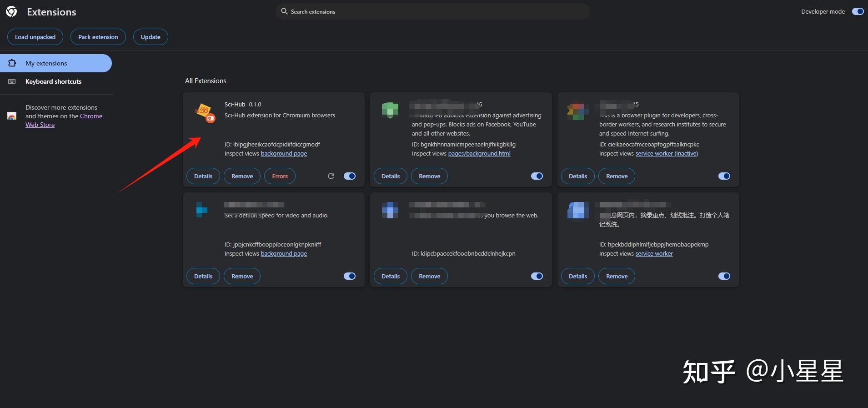
Task: Open Details for Sci-Hub extension
Action: tap(203, 176)
